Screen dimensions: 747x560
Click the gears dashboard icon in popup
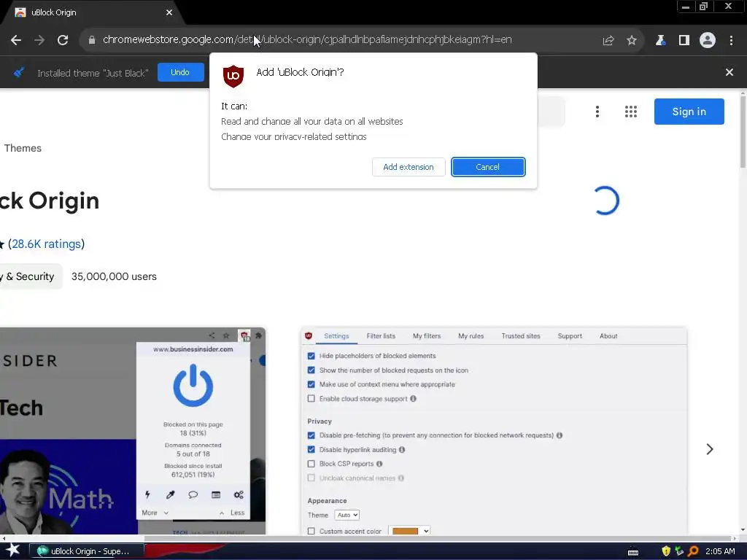point(239,495)
